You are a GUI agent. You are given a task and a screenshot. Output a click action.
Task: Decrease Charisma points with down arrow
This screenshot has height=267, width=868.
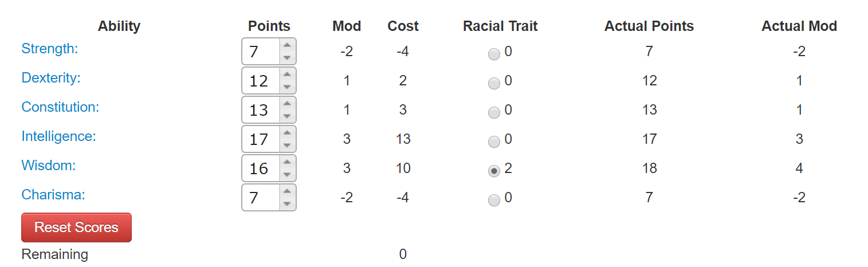pyautogui.click(x=286, y=204)
